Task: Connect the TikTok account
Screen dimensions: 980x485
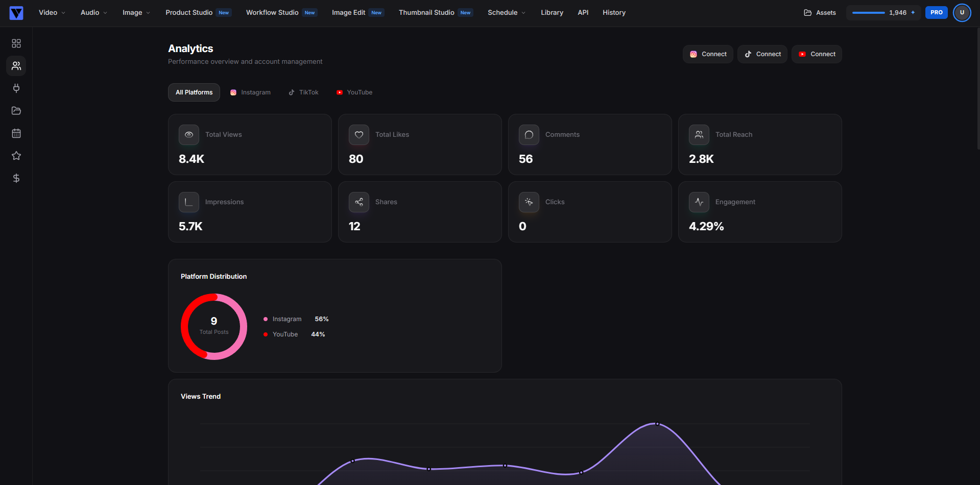Action: [x=762, y=54]
